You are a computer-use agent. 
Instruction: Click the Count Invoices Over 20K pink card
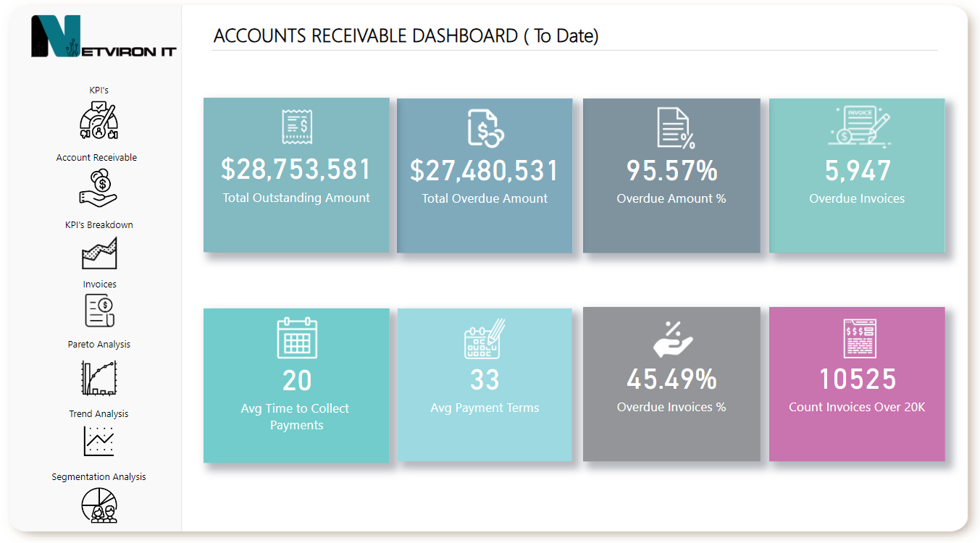pyautogui.click(x=857, y=384)
